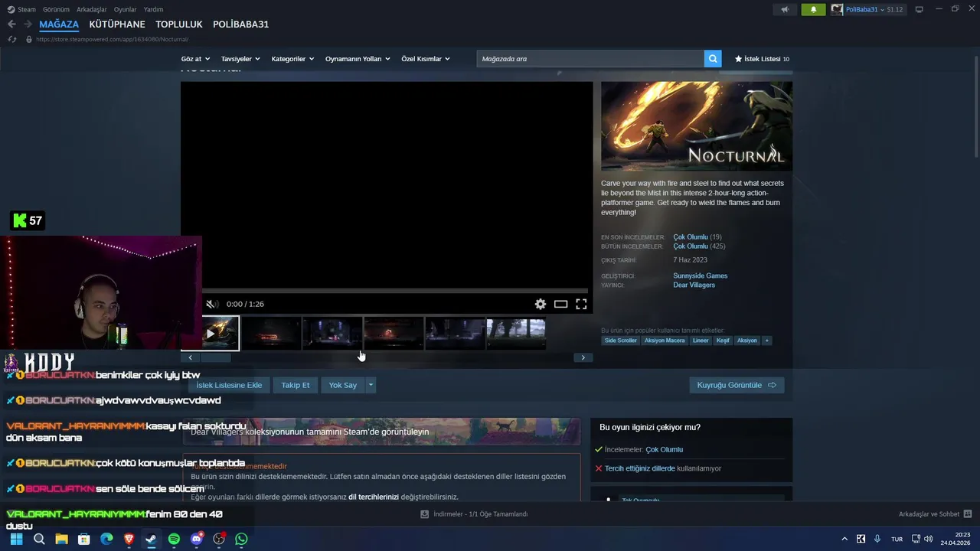The width and height of the screenshot is (980, 551).
Task: Open the Görünüm menu
Action: [56, 9]
